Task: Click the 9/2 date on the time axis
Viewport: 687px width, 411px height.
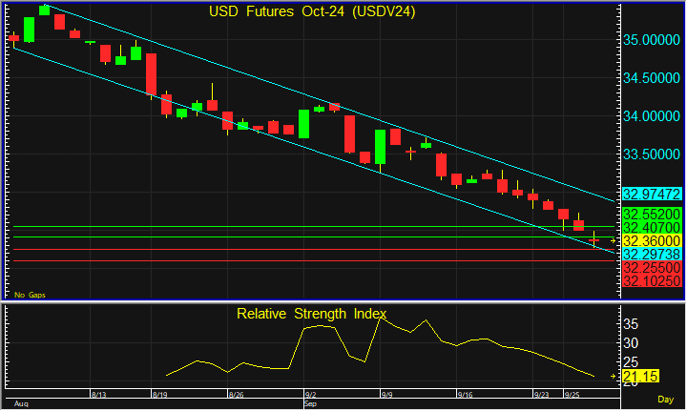Action: 310,395
